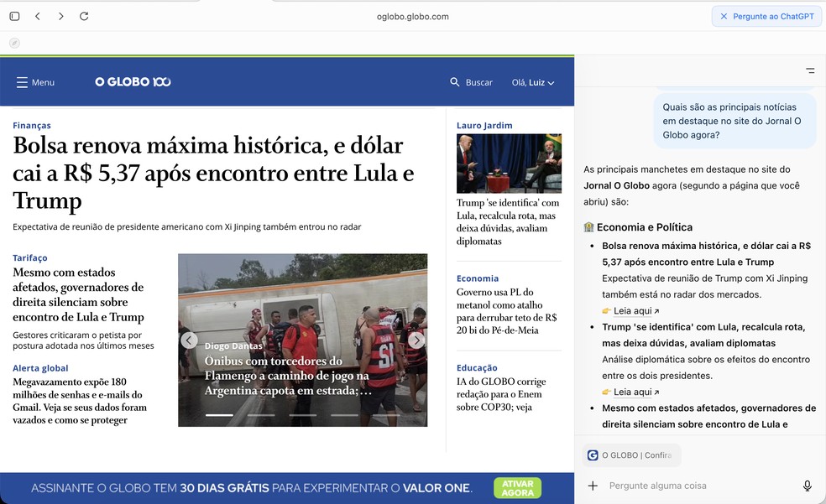
Task: Advance the photo carousel with the right chevron
Action: (x=416, y=340)
